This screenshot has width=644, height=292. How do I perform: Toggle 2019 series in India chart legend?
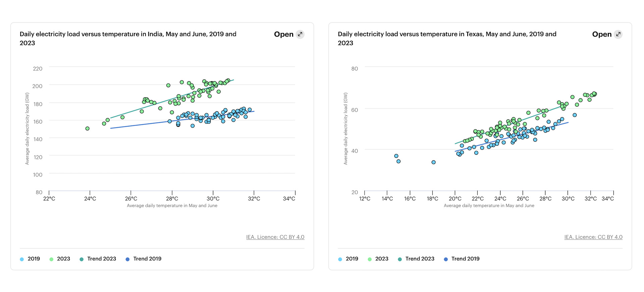tap(34, 259)
